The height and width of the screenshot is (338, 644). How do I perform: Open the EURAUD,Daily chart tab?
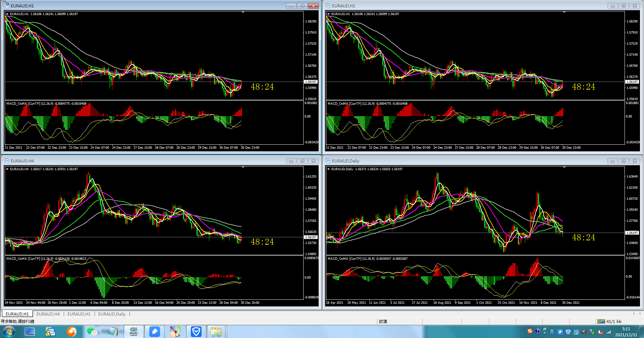(112, 314)
